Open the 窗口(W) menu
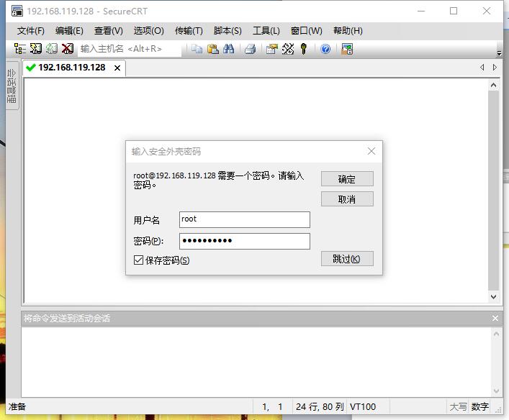 pyautogui.click(x=307, y=31)
